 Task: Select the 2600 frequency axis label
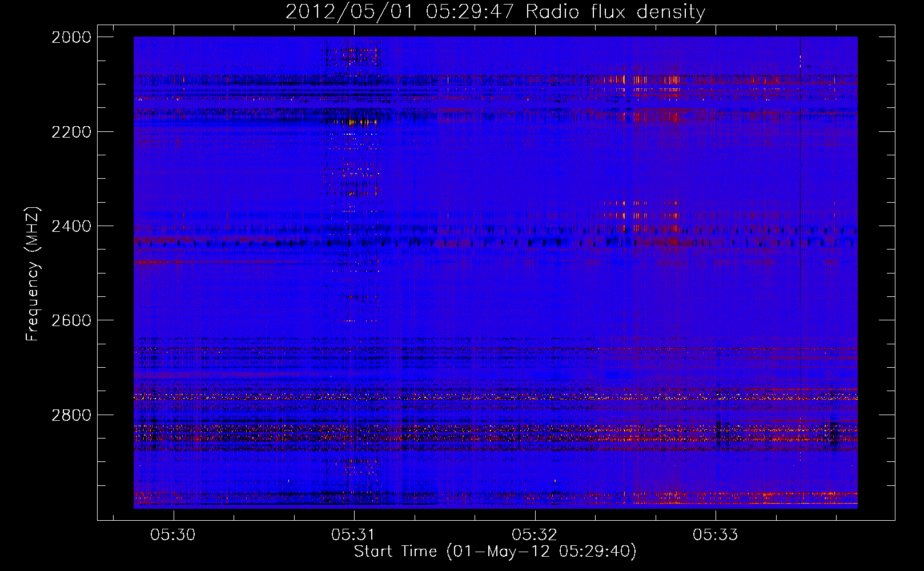[71, 320]
